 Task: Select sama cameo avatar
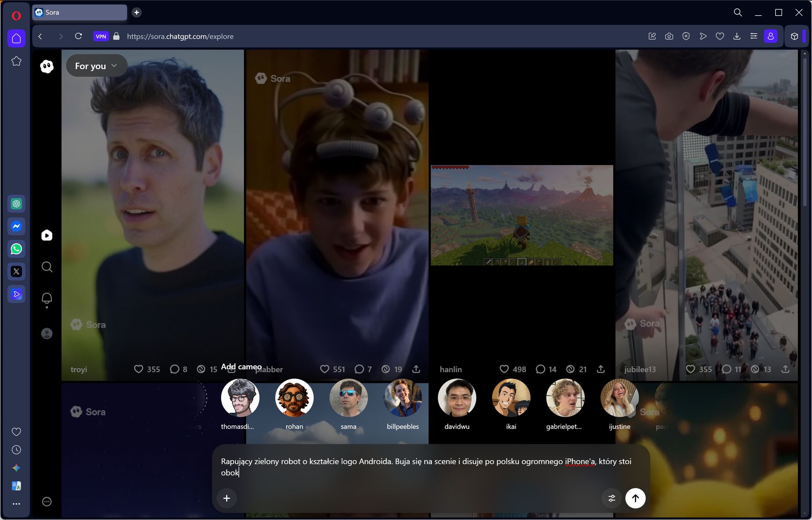click(348, 398)
